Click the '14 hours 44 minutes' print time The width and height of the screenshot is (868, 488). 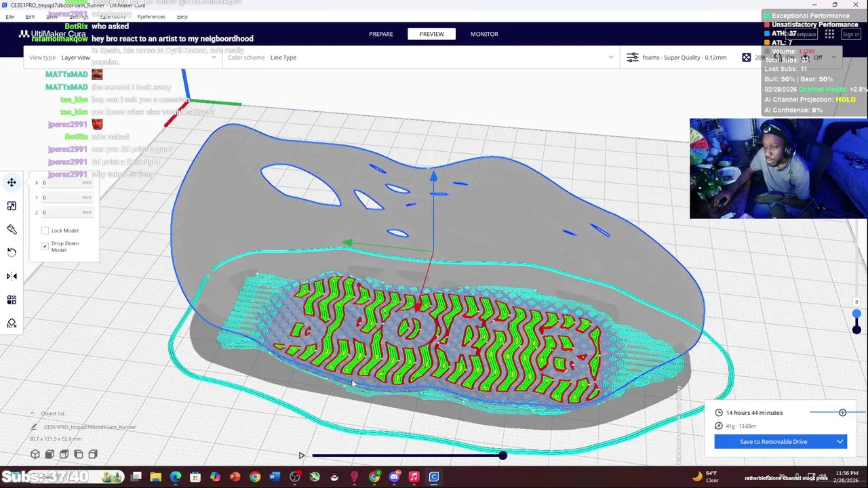click(x=754, y=413)
